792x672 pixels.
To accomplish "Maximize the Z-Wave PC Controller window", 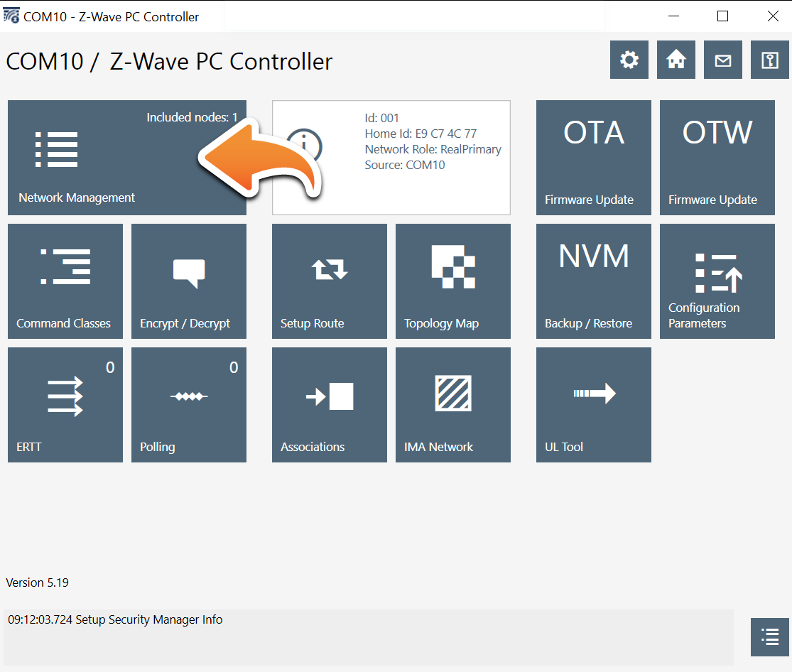I will click(x=723, y=16).
